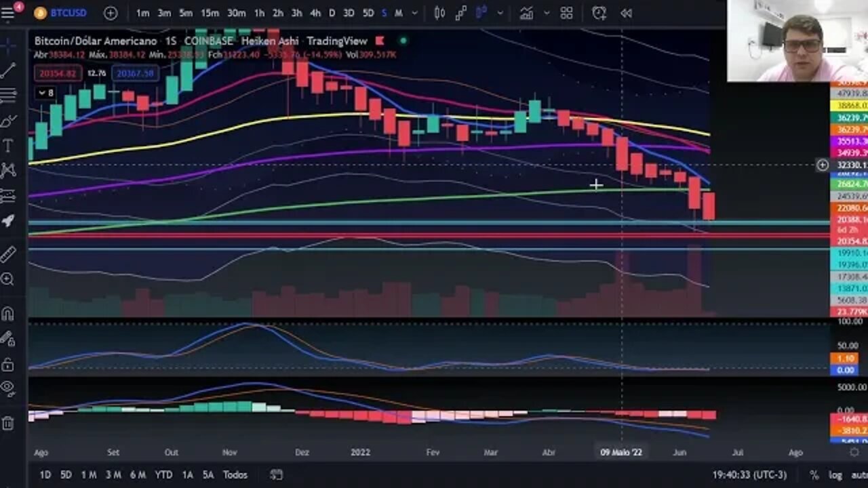Open go-to-date calendar icon

tap(276, 474)
